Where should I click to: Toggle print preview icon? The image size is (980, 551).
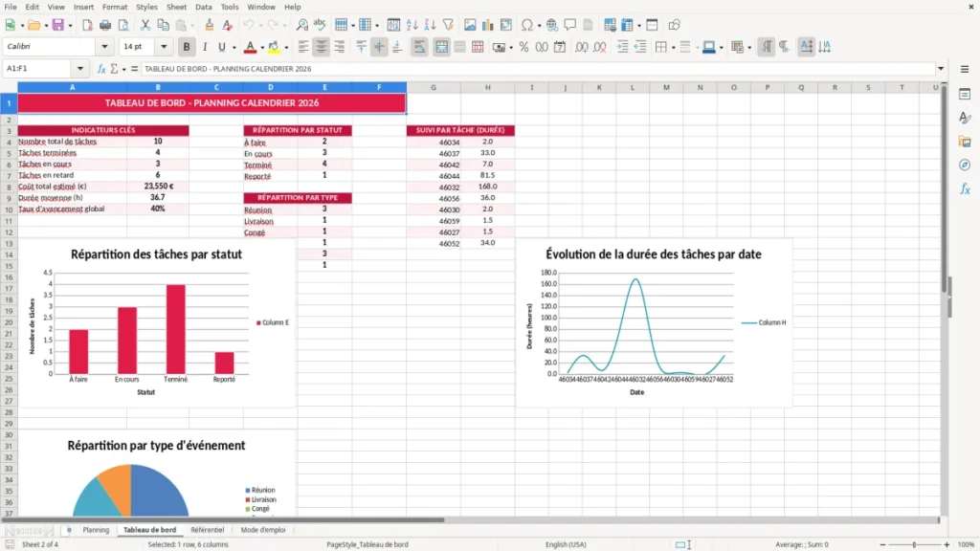[x=123, y=25]
